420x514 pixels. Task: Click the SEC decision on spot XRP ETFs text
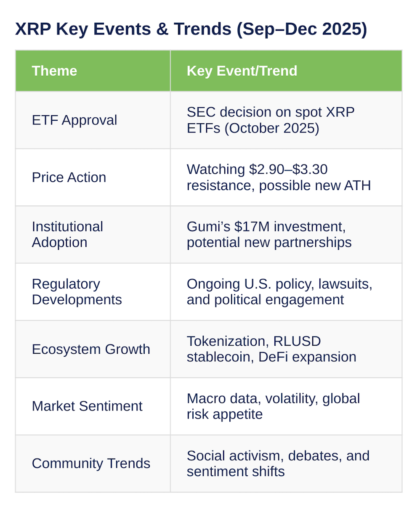(x=271, y=120)
